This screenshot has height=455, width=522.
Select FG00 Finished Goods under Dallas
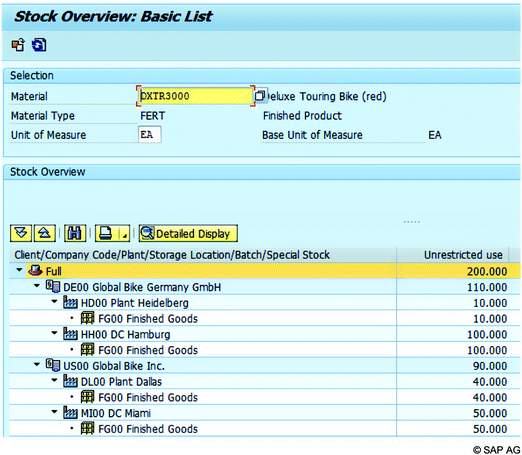coord(148,397)
